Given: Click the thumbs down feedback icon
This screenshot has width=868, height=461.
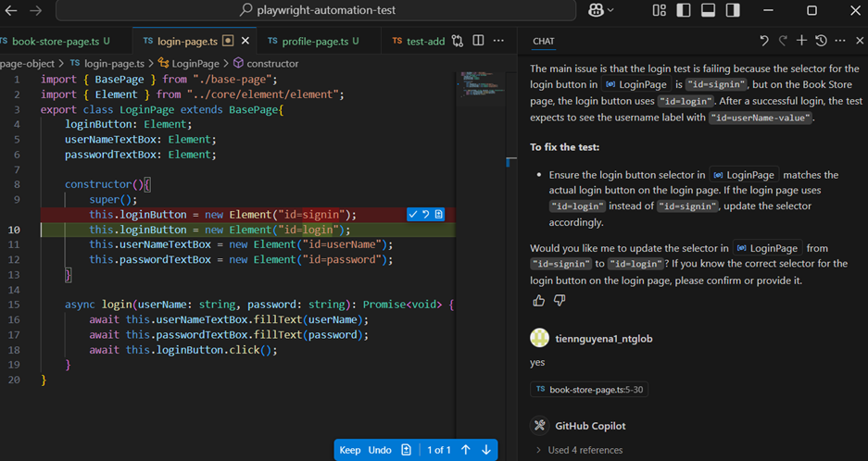Looking at the screenshot, I should pyautogui.click(x=560, y=301).
